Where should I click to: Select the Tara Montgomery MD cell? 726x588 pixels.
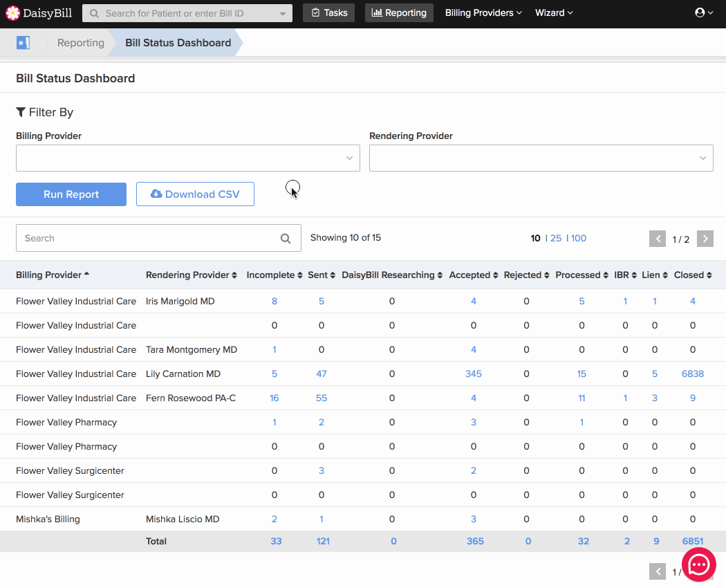192,350
